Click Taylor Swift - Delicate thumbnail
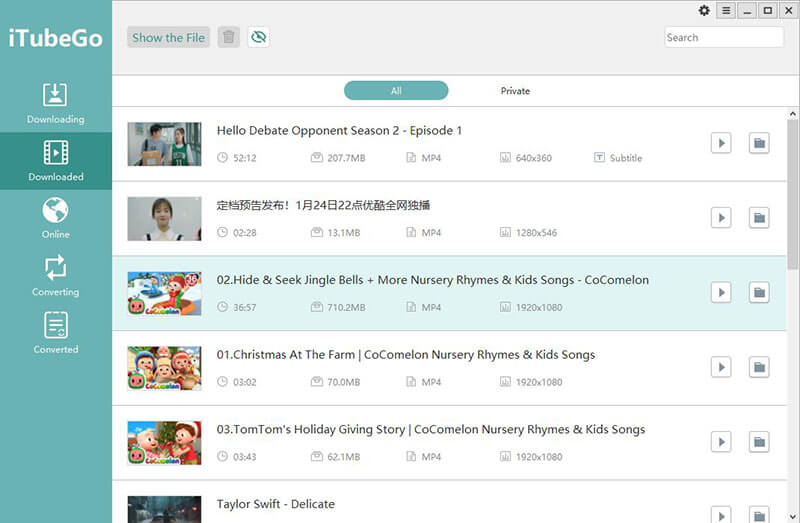Viewport: 800px width, 523px height. (164, 510)
